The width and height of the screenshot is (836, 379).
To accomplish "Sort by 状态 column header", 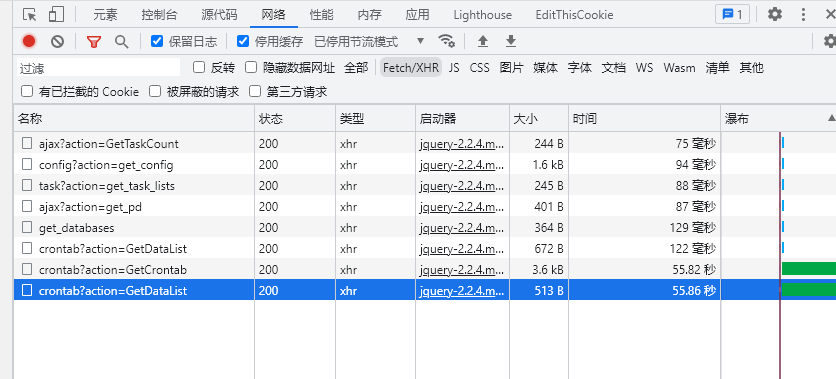I will pyautogui.click(x=295, y=118).
